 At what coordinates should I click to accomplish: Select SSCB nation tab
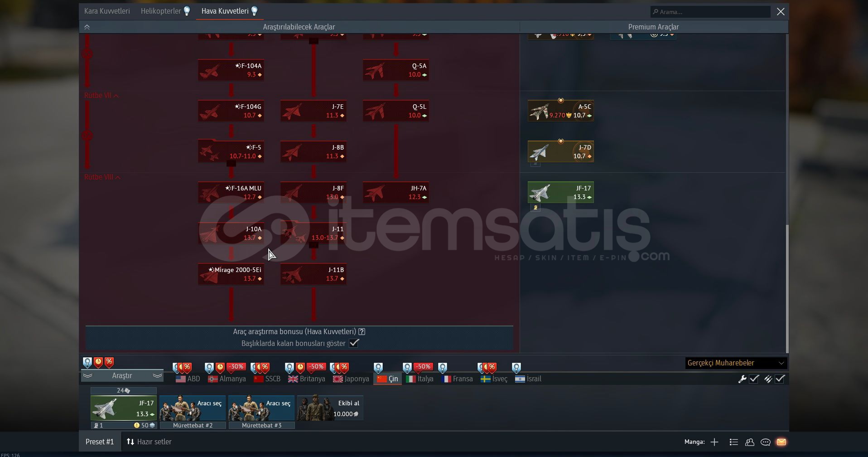[x=267, y=379]
